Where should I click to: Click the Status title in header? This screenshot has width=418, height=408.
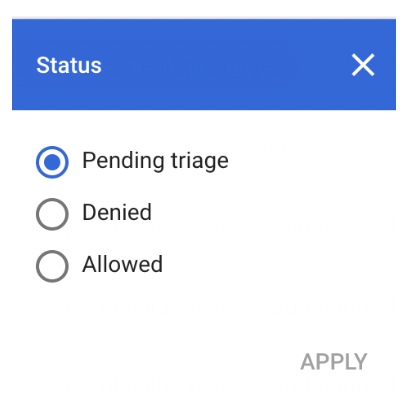click(69, 65)
